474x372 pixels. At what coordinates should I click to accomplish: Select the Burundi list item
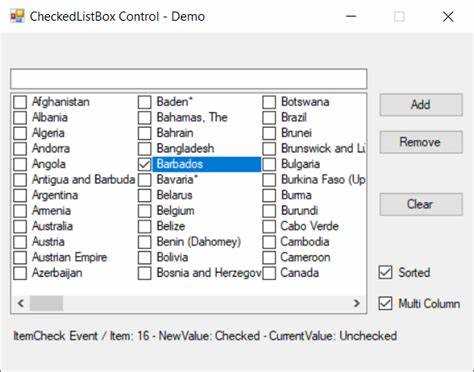tap(299, 211)
